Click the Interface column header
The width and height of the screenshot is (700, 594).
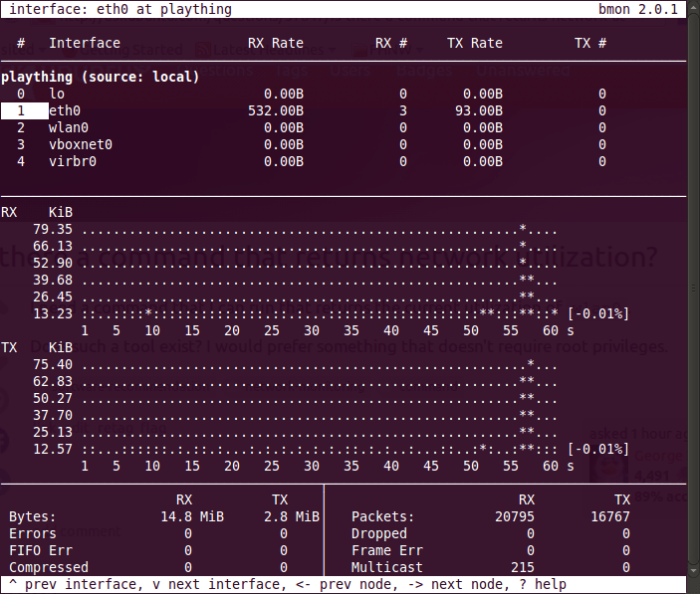[x=85, y=43]
